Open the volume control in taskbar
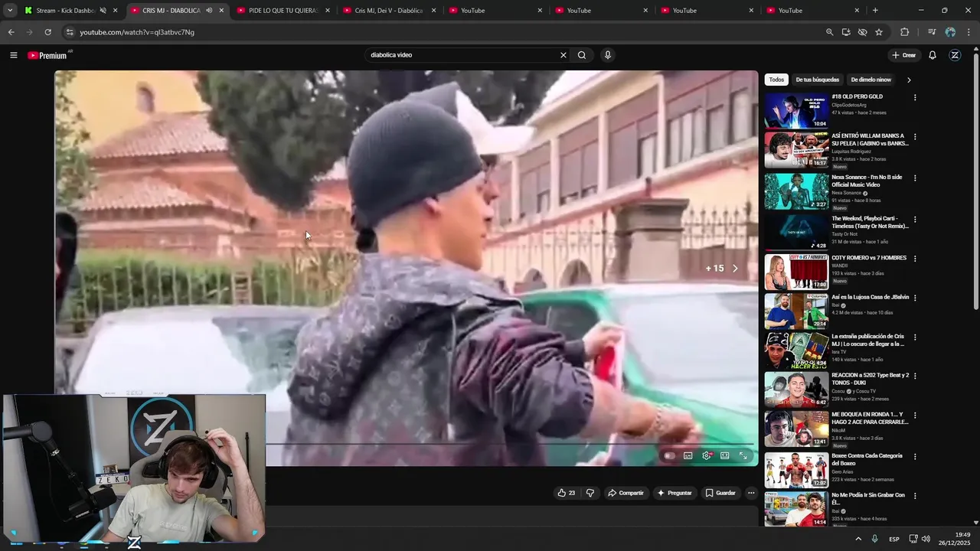The height and width of the screenshot is (551, 980). [926, 540]
